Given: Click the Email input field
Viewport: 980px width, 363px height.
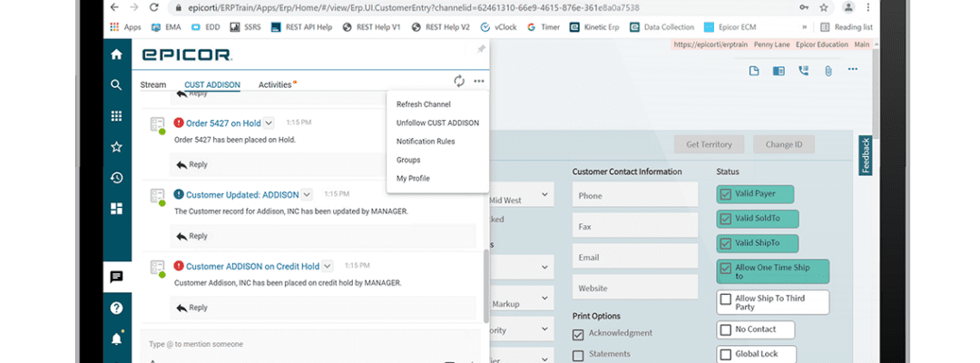Looking at the screenshot, I should click(x=635, y=257).
